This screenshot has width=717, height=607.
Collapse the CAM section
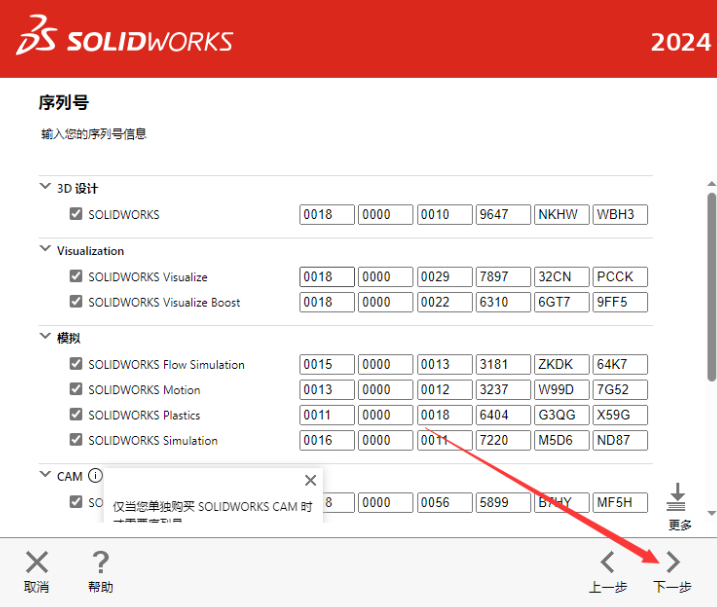[x=44, y=475]
